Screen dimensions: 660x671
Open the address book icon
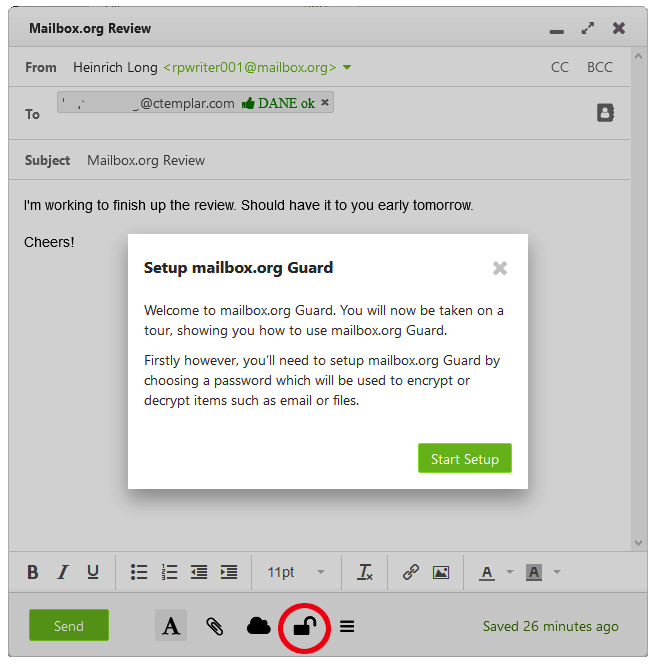tap(605, 113)
